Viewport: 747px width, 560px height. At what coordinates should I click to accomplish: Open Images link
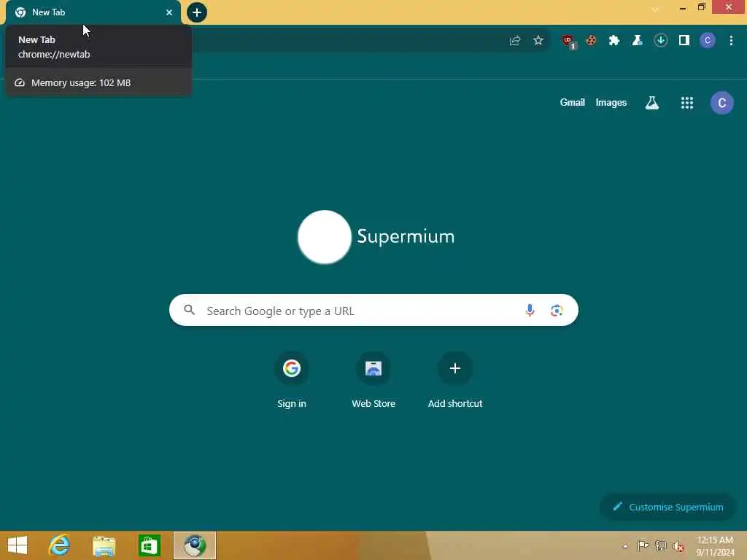[611, 102]
